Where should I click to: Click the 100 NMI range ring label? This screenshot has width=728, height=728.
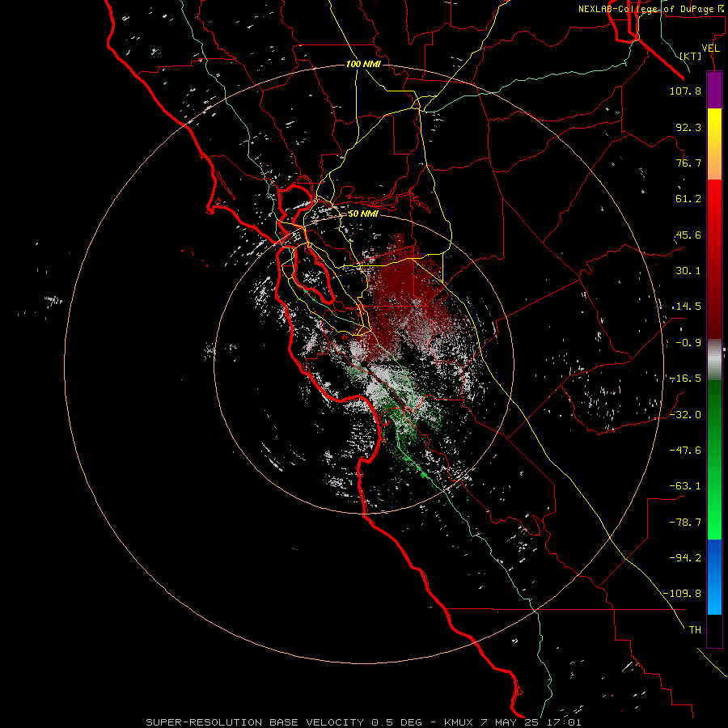point(363,64)
